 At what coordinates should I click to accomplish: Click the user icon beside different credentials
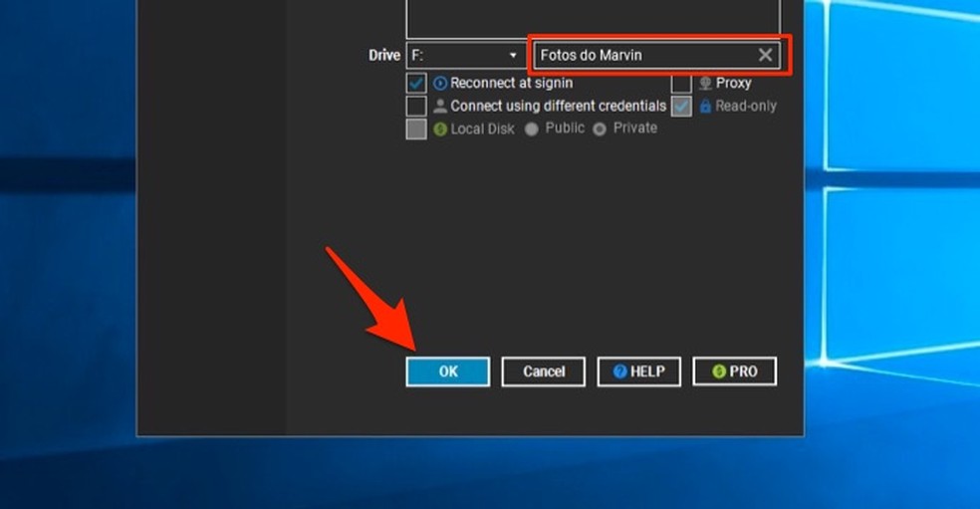point(441,107)
